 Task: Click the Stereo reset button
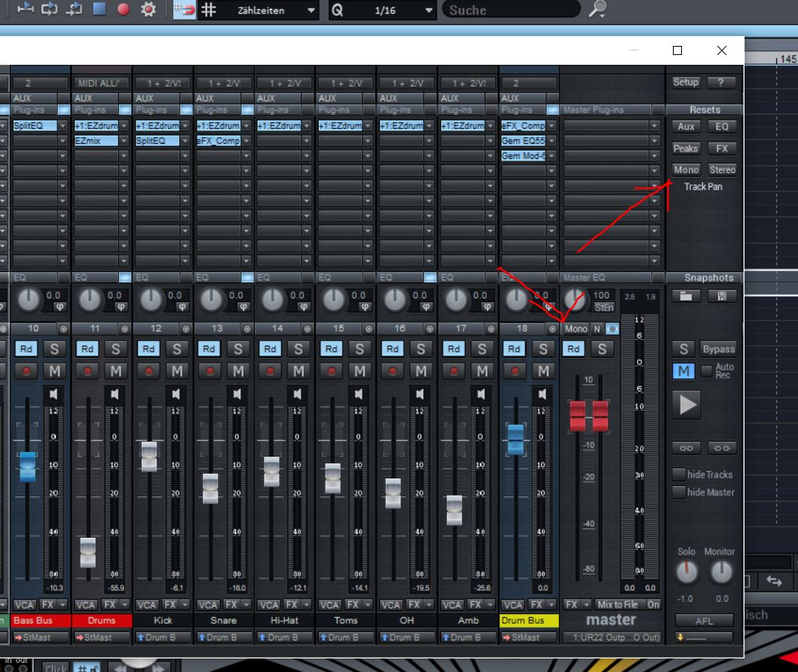pyautogui.click(x=722, y=170)
